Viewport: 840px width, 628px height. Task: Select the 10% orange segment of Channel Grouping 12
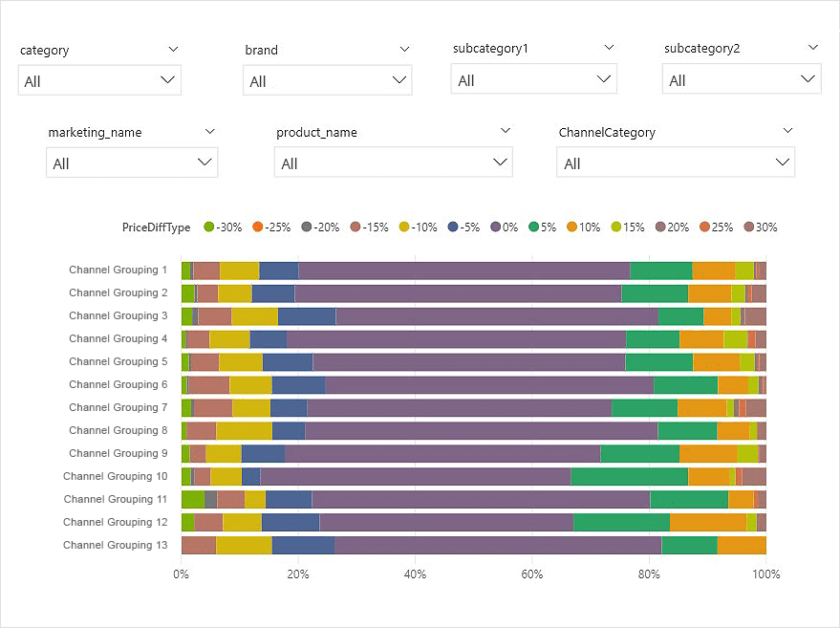(x=708, y=523)
